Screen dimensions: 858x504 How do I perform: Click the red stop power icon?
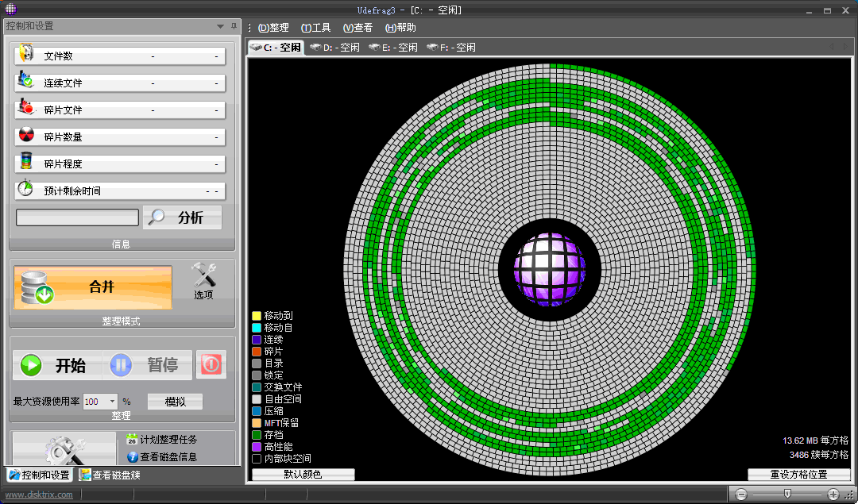click(211, 365)
